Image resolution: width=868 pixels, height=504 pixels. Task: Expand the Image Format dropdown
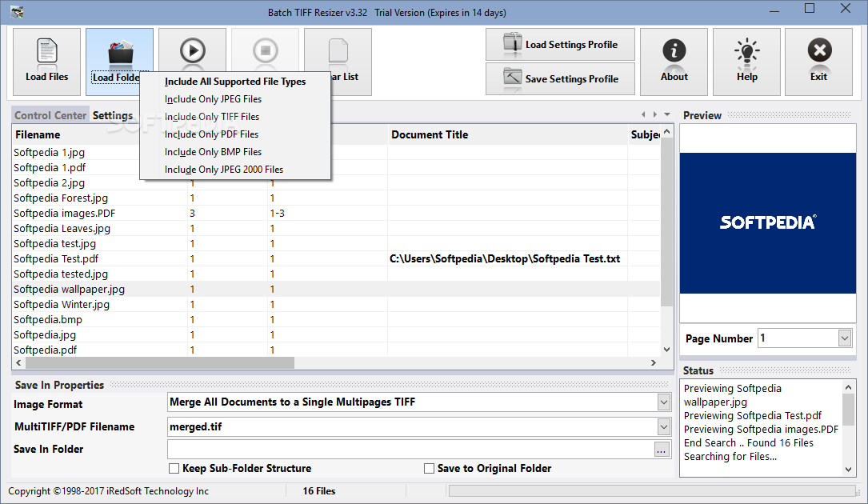pos(664,402)
